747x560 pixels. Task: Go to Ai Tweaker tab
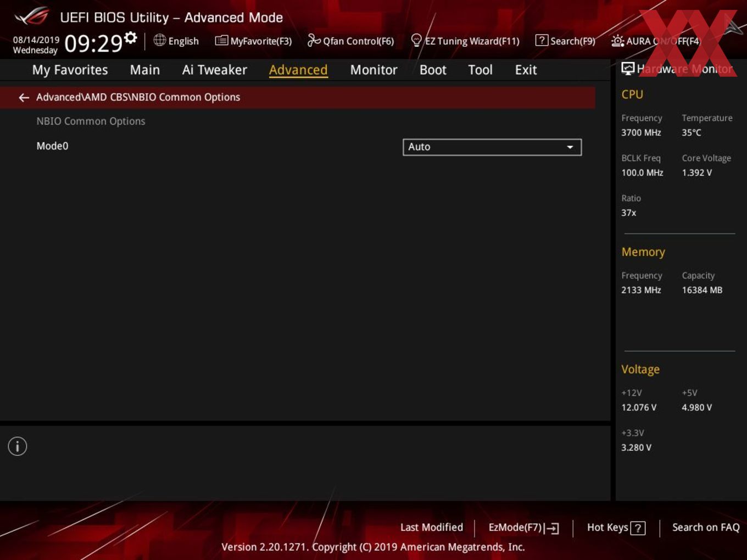click(x=215, y=70)
